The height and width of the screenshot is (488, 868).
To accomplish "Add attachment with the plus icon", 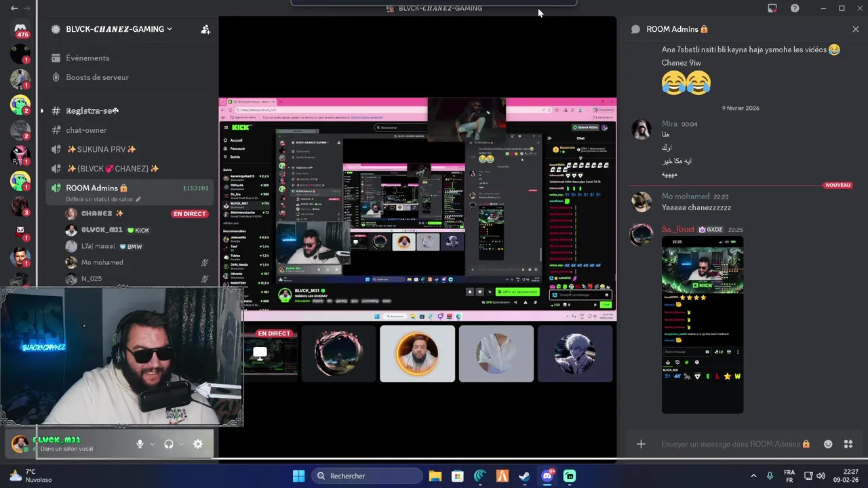I will [641, 444].
